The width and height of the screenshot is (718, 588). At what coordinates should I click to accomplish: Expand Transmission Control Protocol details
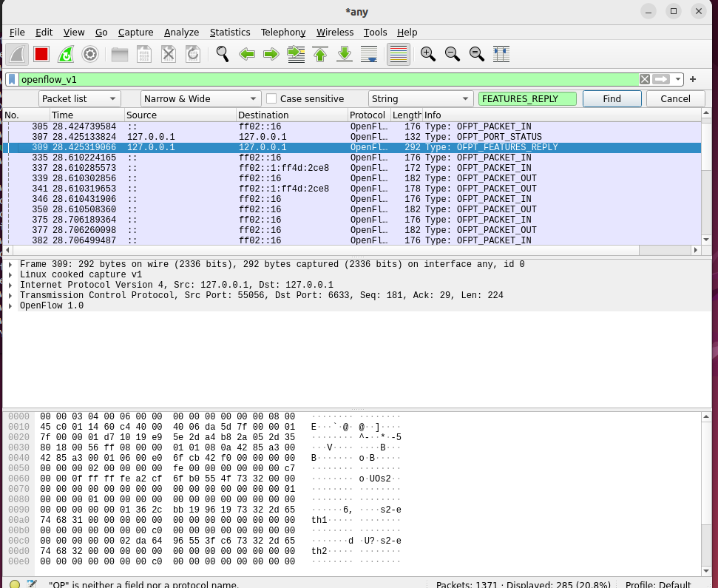10,295
